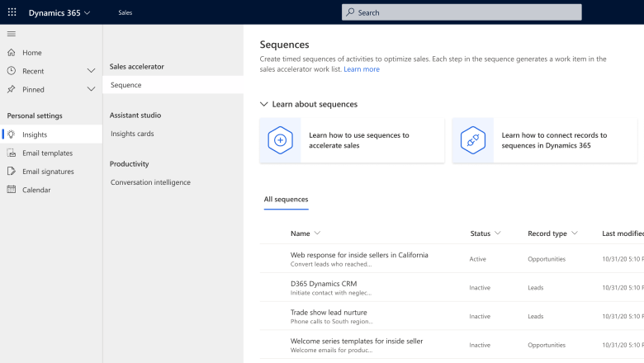Open Learn how to use sequences card
Screen dimensions: 644x363
(x=352, y=140)
